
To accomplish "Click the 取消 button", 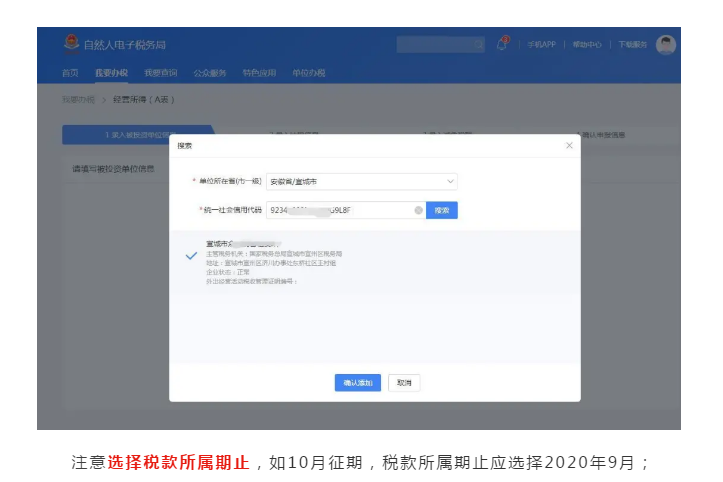I will coord(404,383).
